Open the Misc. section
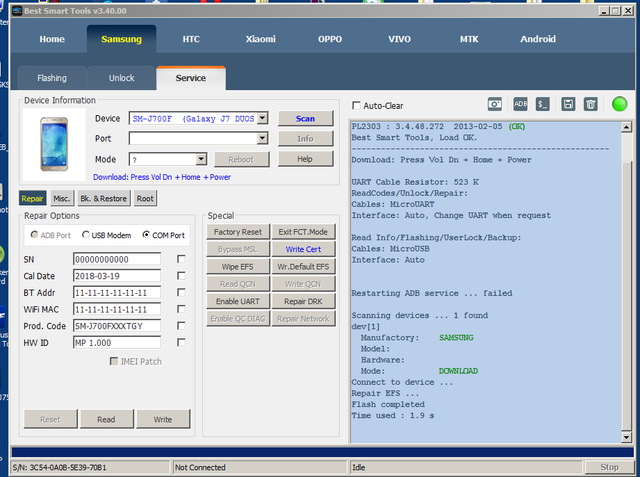Viewport: 640px width, 477px height. 62,199
